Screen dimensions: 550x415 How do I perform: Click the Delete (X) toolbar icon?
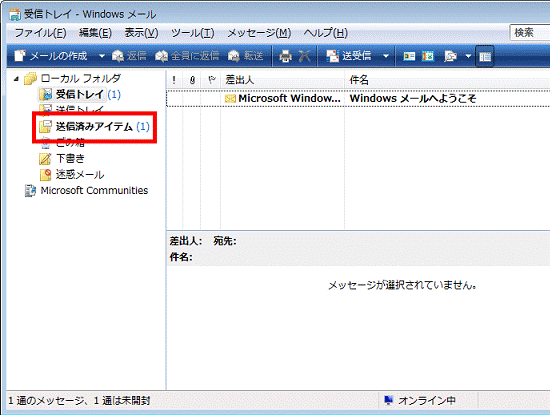pyautogui.click(x=304, y=56)
